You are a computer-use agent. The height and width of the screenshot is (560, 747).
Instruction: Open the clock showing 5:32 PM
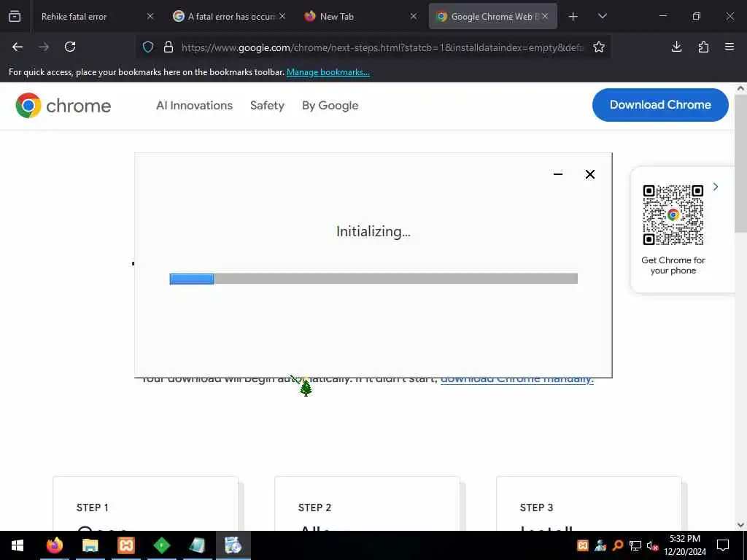[x=684, y=545]
